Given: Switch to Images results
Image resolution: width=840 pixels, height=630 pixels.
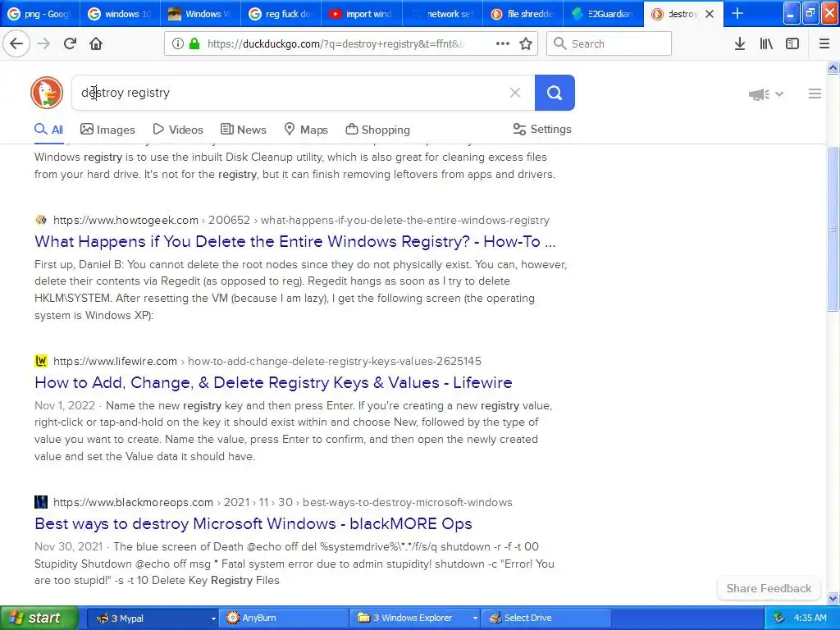Looking at the screenshot, I should click(107, 129).
